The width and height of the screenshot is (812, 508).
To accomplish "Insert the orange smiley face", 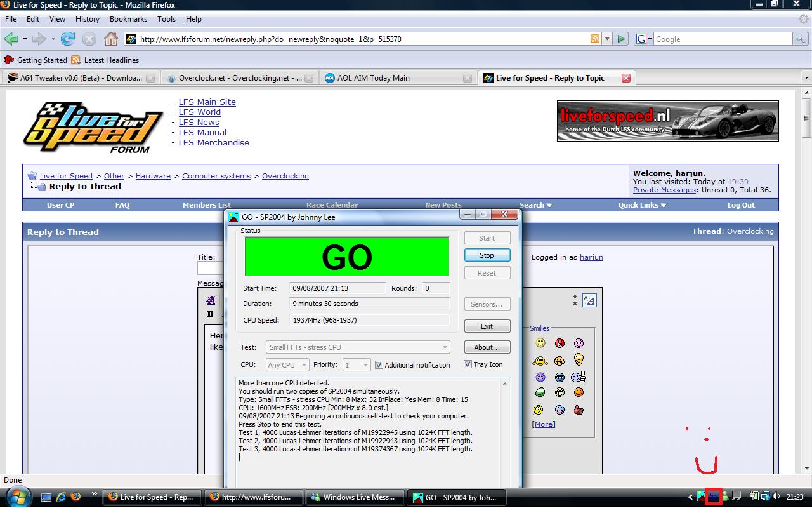I will [579, 392].
